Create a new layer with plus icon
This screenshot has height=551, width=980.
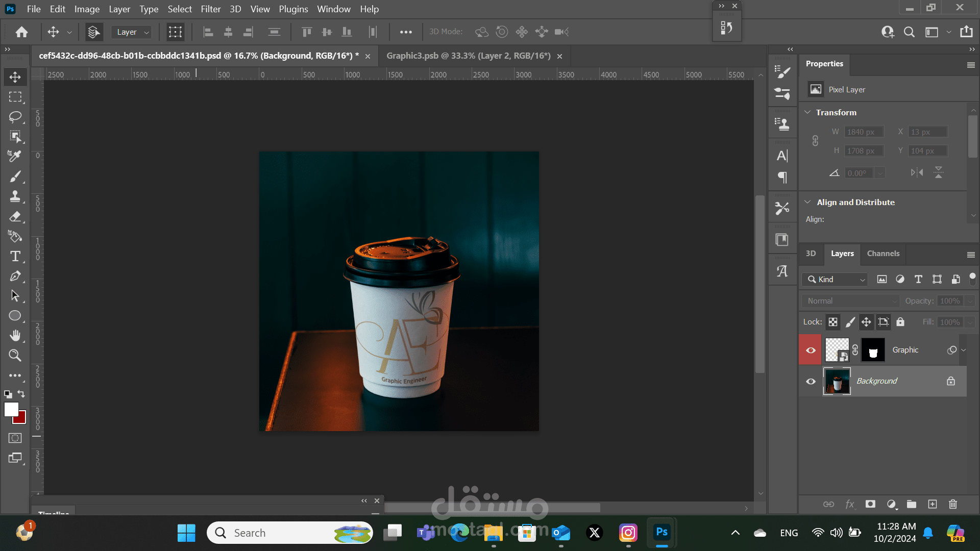(x=932, y=504)
